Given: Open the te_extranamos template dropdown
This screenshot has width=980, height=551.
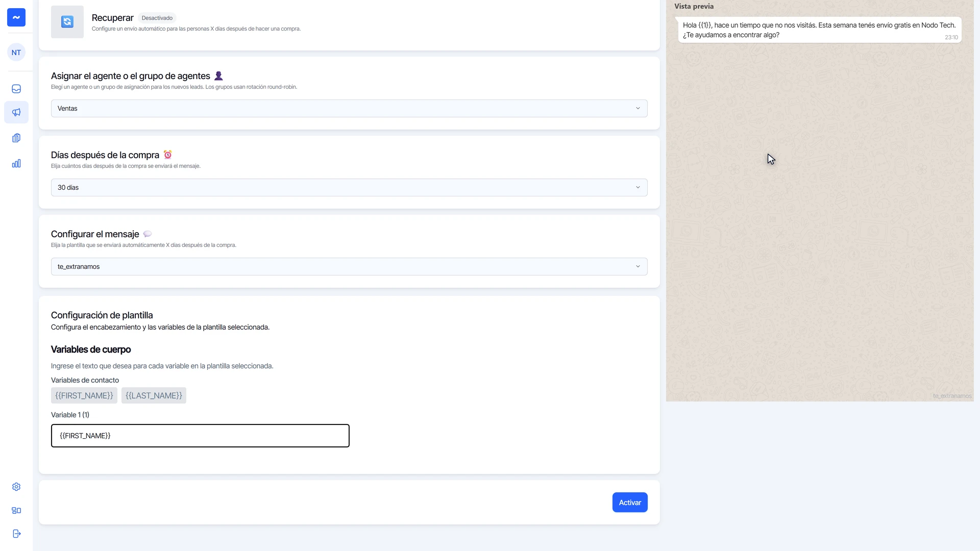Looking at the screenshot, I should pyautogui.click(x=349, y=266).
